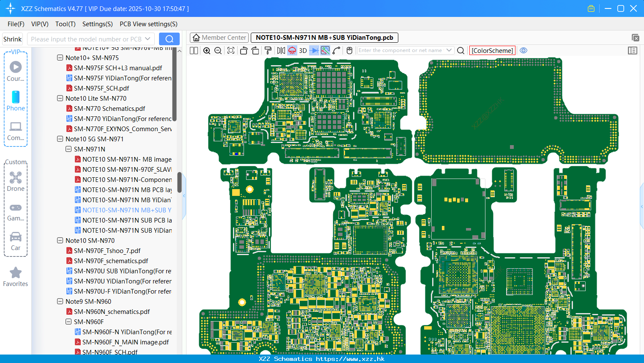Switch to 3D view
Viewport: 644px width, 363px height.
tap(303, 50)
